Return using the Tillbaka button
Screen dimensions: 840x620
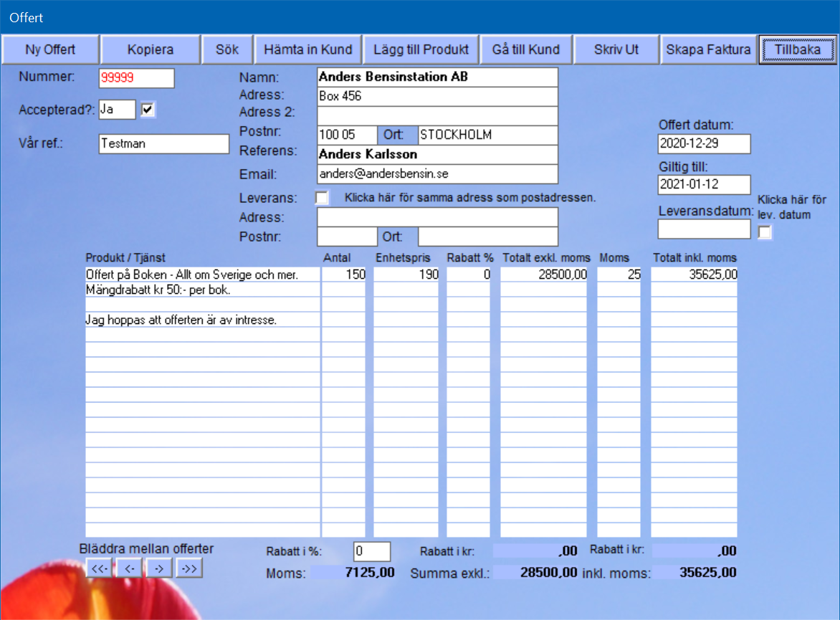(x=798, y=49)
